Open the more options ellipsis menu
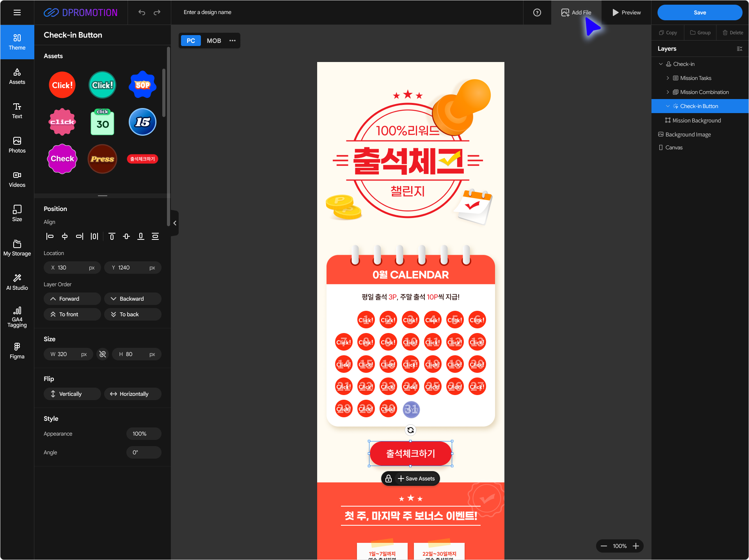 (233, 41)
